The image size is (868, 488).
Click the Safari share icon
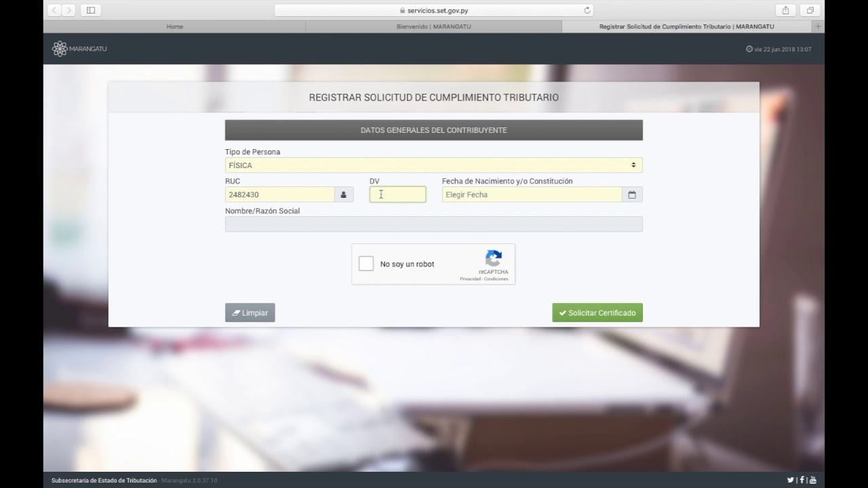(x=785, y=10)
